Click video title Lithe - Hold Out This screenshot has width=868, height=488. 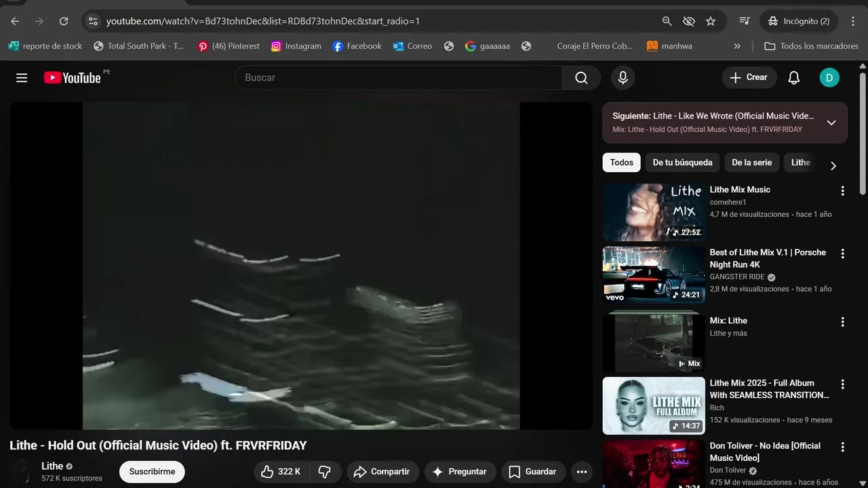158,445
